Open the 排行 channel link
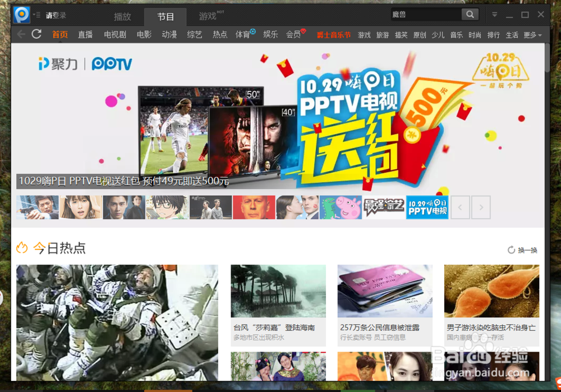Image resolution: width=561 pixels, height=392 pixels. click(493, 35)
